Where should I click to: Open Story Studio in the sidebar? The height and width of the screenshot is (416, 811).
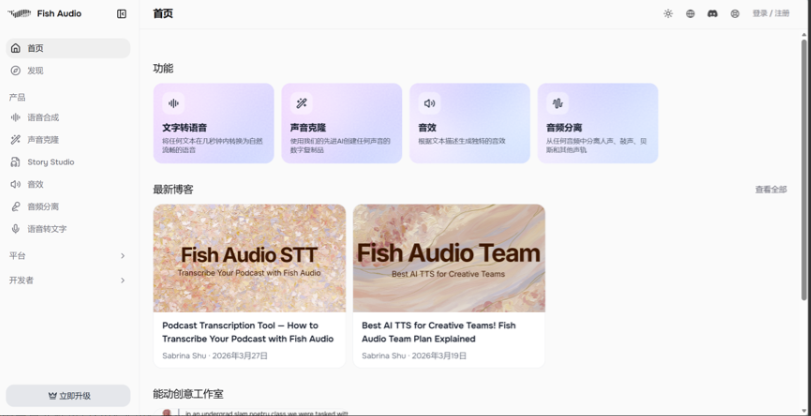(68, 162)
